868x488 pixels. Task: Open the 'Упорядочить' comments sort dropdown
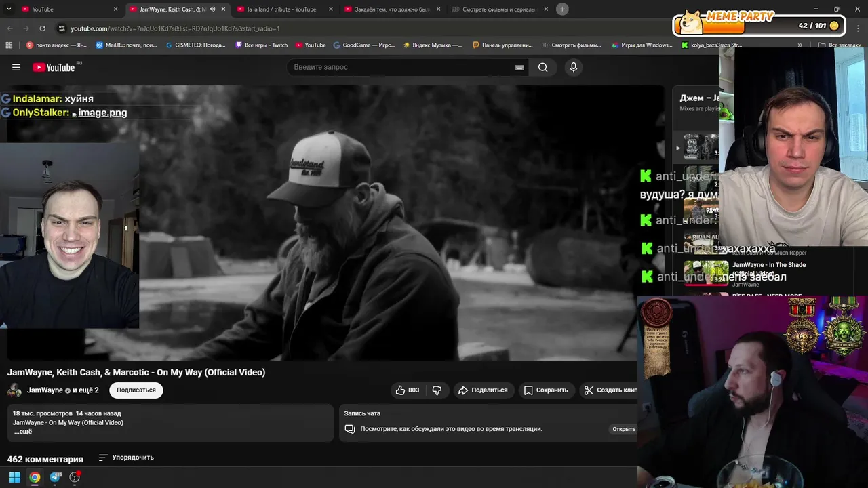126,457
